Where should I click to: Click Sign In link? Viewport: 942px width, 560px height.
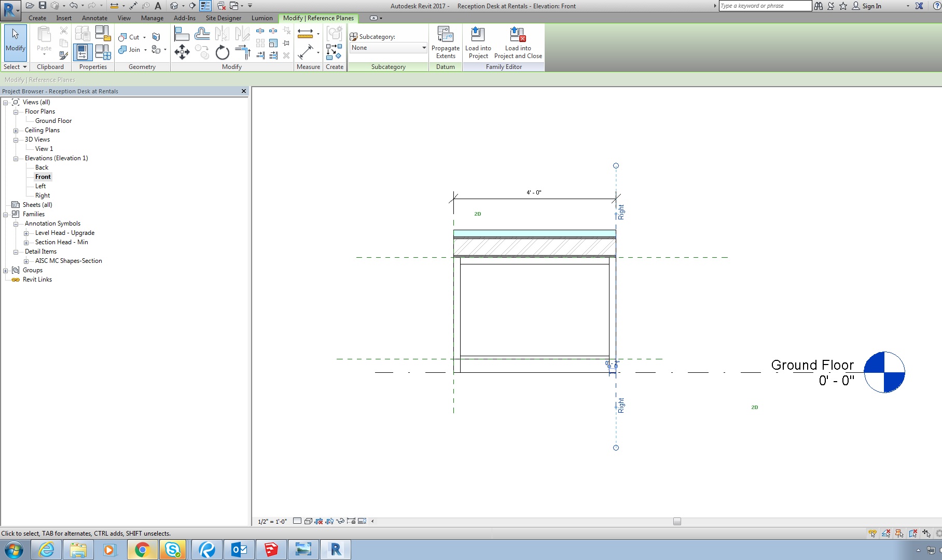(871, 6)
